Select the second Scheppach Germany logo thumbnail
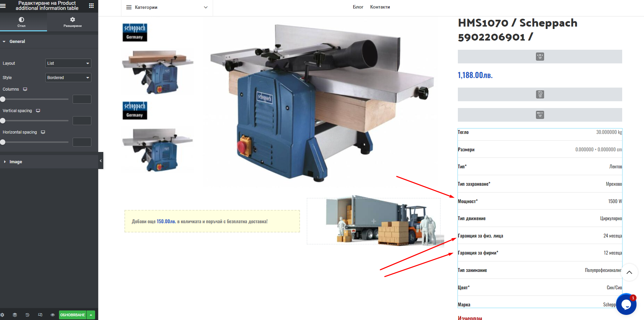Image resolution: width=644 pixels, height=320 pixels. click(x=135, y=110)
